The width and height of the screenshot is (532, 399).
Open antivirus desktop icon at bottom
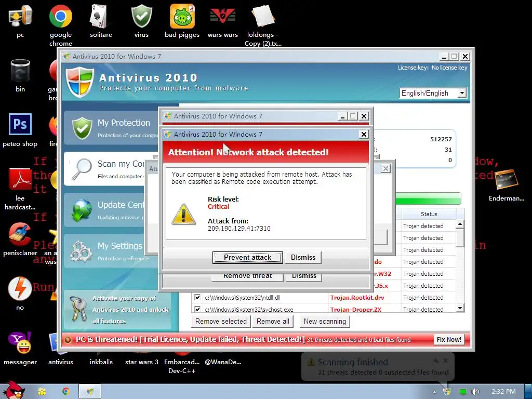[60, 348]
